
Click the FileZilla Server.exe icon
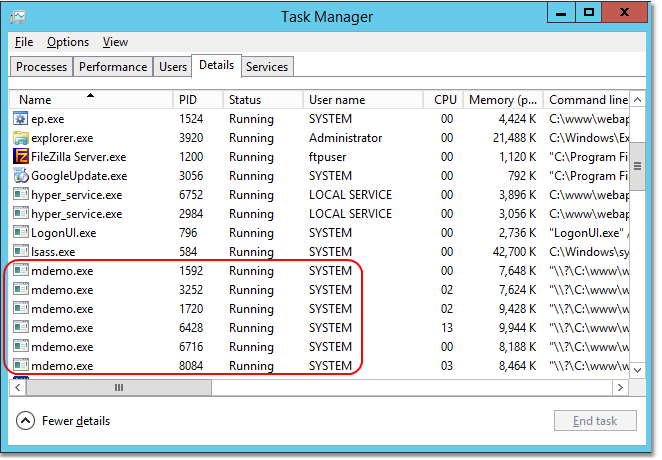pos(21,157)
